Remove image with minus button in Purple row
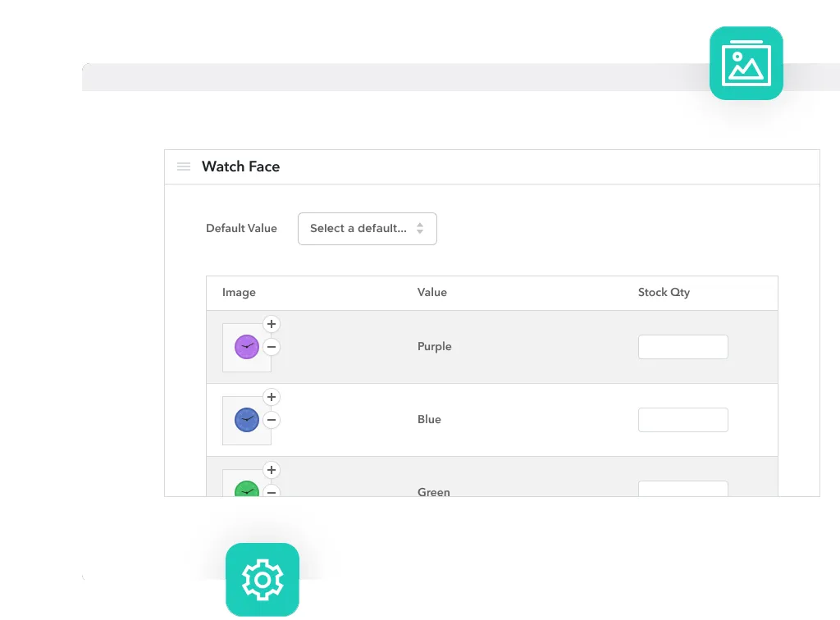 [x=272, y=347]
